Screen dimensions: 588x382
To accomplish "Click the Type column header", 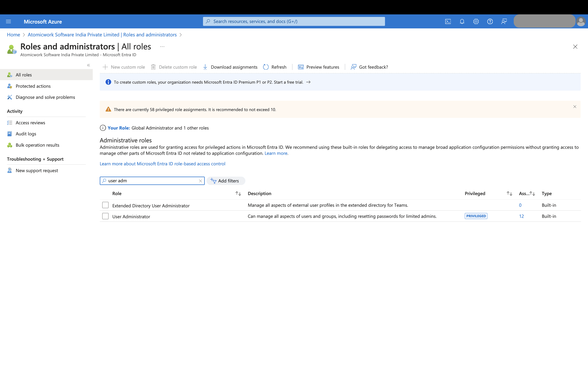I will coord(547,194).
